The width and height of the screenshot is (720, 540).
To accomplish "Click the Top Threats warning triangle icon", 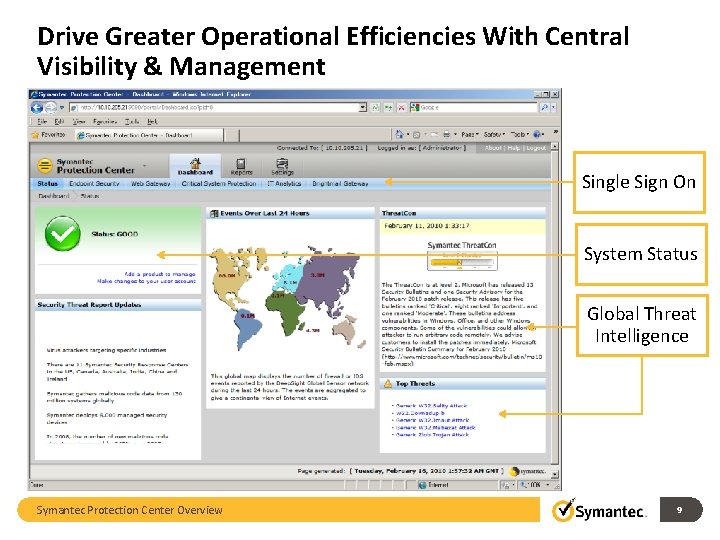I will click(388, 384).
